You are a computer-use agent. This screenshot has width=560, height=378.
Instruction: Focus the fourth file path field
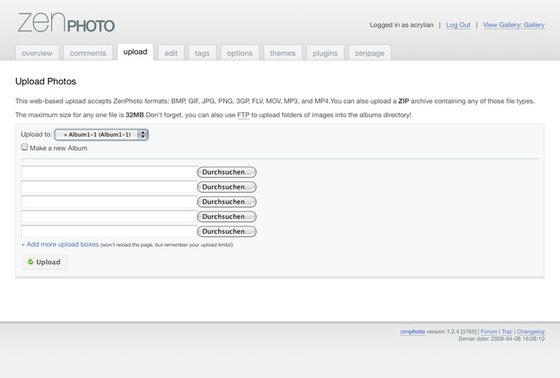click(x=109, y=217)
